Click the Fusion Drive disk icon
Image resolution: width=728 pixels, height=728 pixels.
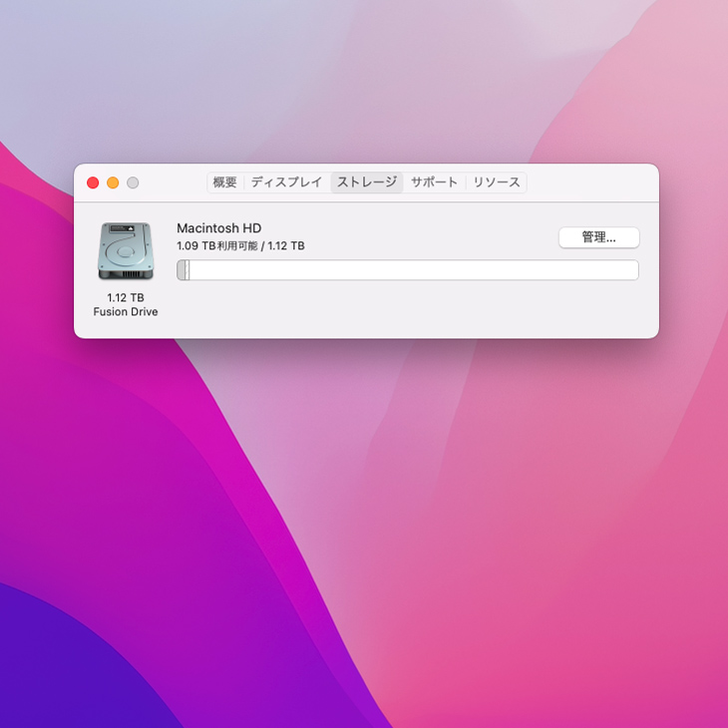coord(126,250)
